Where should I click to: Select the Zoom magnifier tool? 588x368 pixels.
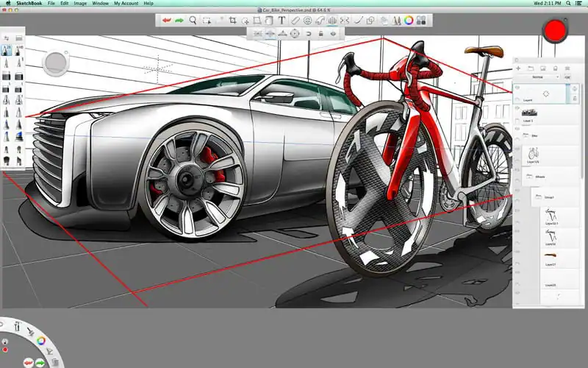tap(193, 21)
